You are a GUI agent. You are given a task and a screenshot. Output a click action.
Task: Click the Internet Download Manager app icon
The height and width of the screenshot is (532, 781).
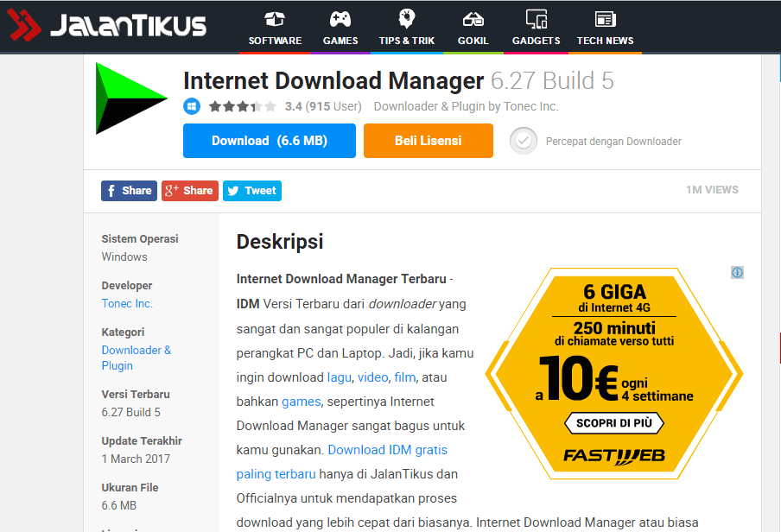[x=131, y=98]
